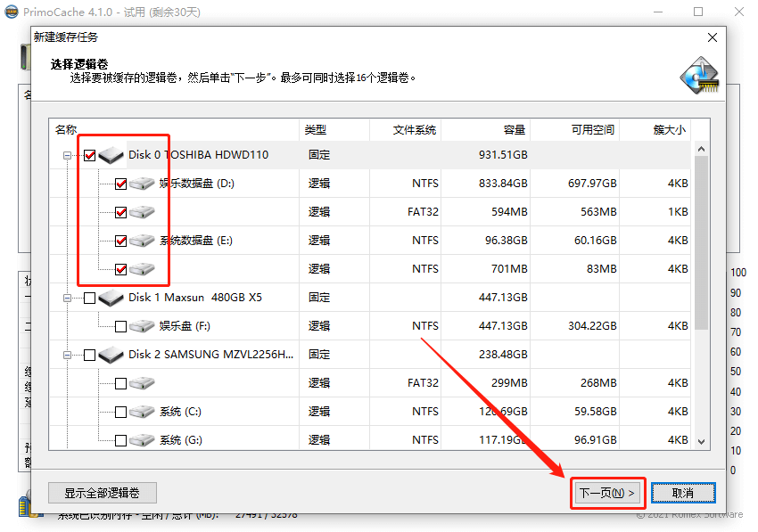Click the 娱乐数据盘 (D:) volume icon

tap(142, 183)
